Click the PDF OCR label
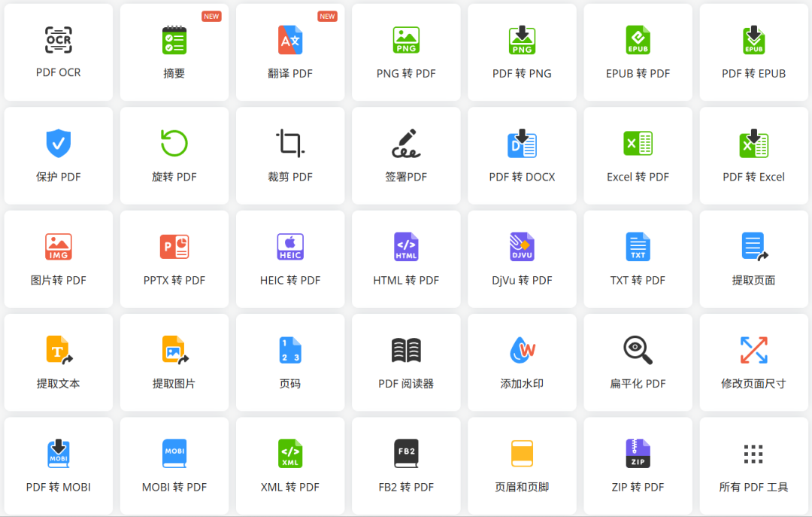Screen dimensions: 812x517 [59, 72]
